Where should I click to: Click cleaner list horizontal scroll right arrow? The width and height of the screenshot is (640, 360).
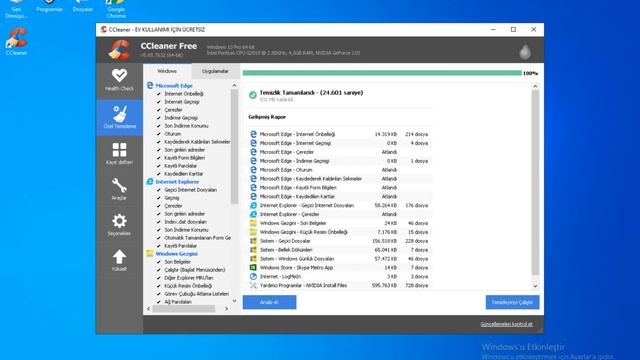click(x=227, y=309)
